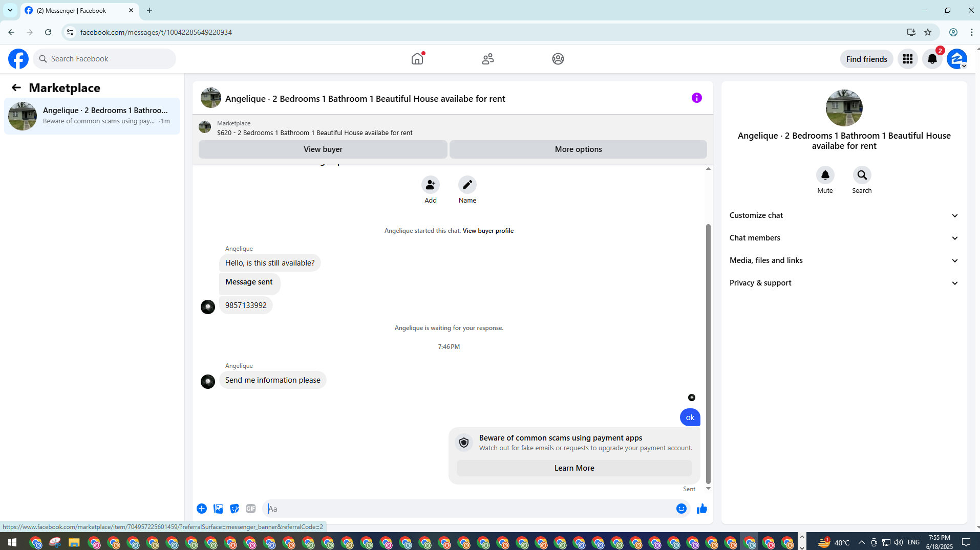980x550 pixels.
Task: Close the Messenger browser tab
Action: [131, 10]
